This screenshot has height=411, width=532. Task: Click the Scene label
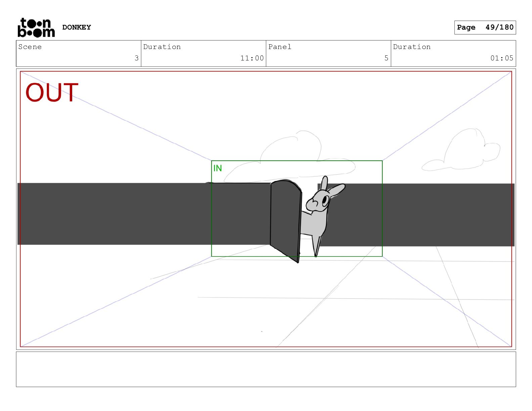point(30,47)
